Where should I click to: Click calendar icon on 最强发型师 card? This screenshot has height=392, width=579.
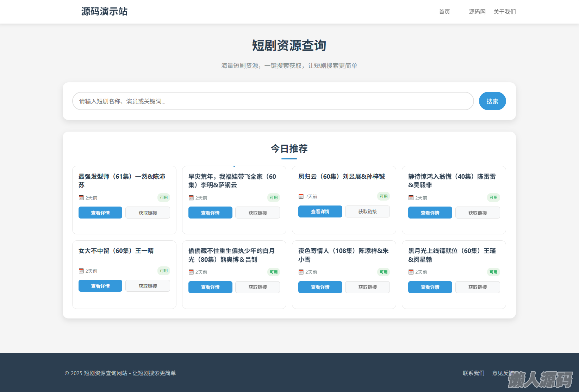coord(81,198)
